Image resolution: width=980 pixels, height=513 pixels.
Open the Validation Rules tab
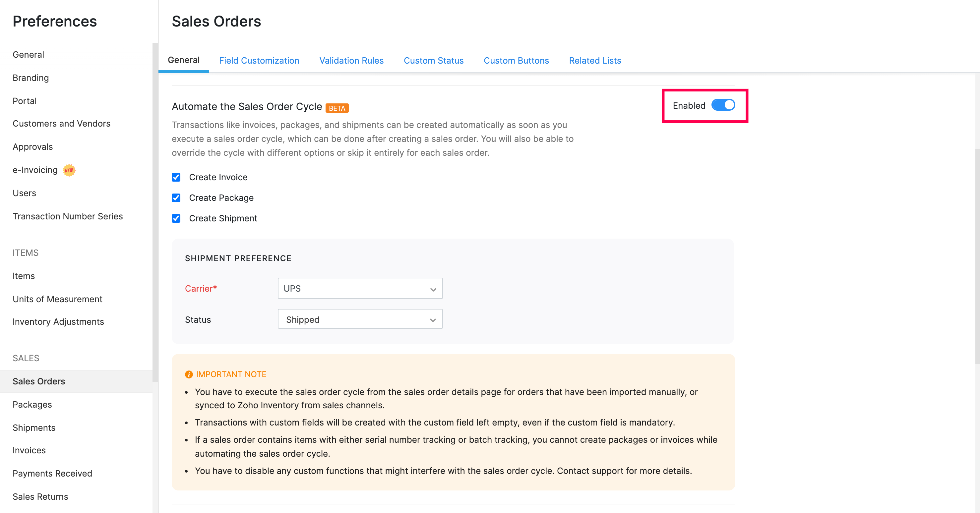pos(351,60)
